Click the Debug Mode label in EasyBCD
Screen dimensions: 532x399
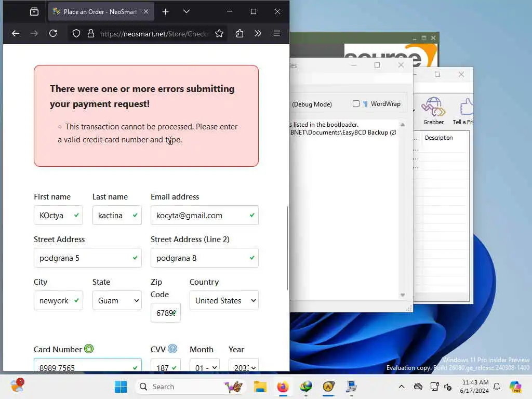pos(312,104)
